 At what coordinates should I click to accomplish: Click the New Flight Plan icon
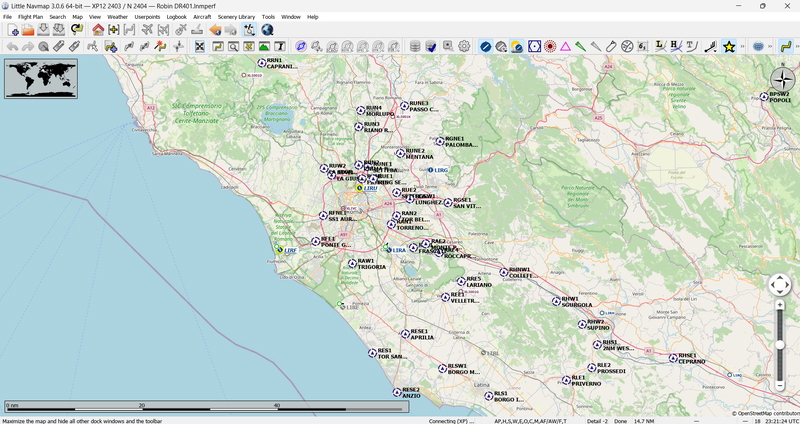pyautogui.click(x=13, y=30)
